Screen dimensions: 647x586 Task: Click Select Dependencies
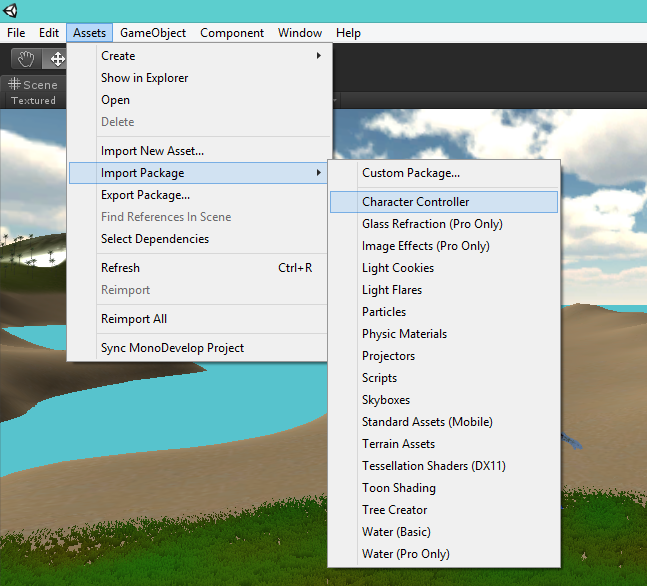coord(198,239)
